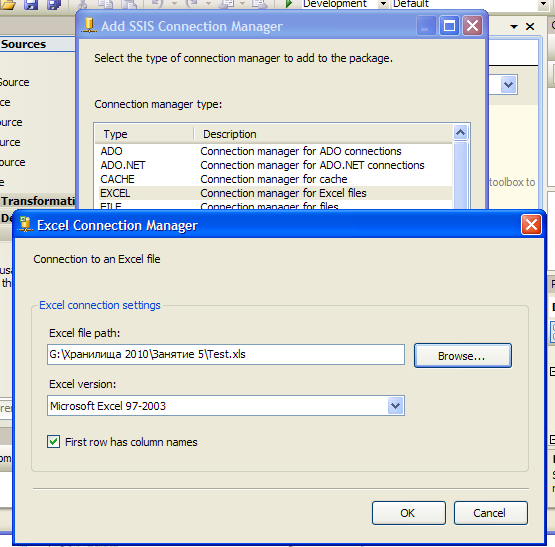The height and width of the screenshot is (547, 555).
Task: Close the designer pane with the X icon
Action: 530,27
